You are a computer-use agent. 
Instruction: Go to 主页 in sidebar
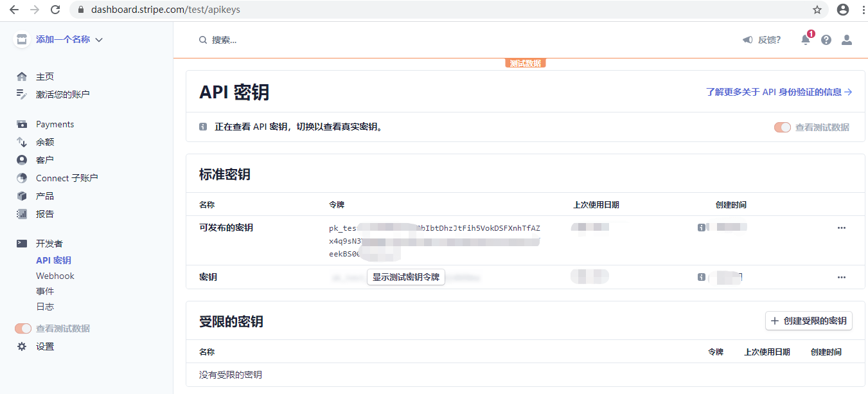click(x=45, y=76)
